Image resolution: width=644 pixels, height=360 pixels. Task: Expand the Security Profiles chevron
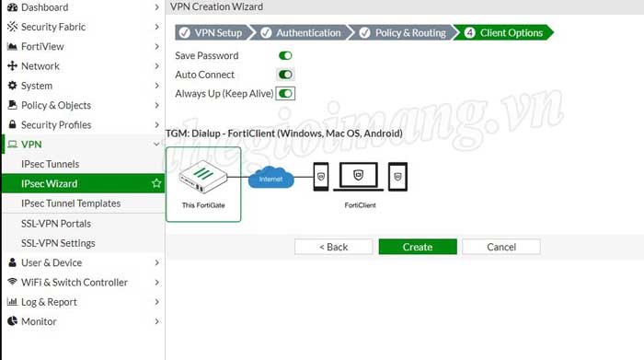click(x=157, y=124)
